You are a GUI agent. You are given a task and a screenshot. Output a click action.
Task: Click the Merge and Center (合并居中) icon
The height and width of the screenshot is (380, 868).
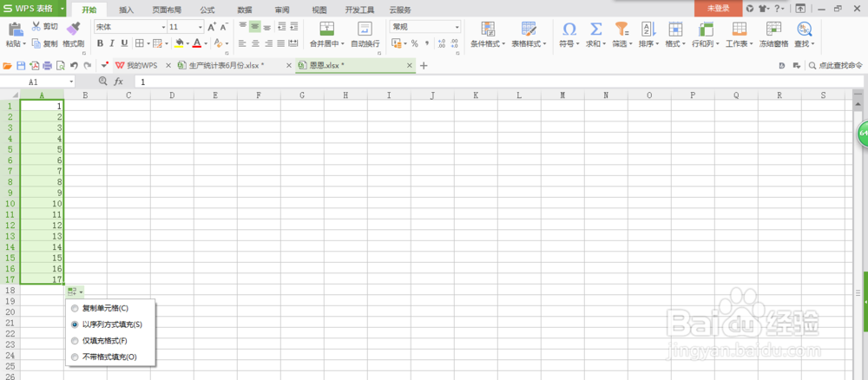[x=328, y=29]
